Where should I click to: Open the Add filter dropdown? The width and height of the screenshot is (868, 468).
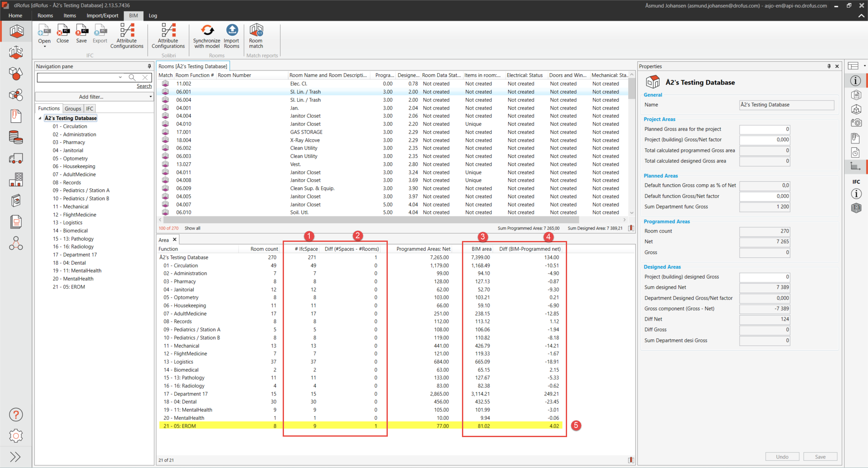[94, 97]
